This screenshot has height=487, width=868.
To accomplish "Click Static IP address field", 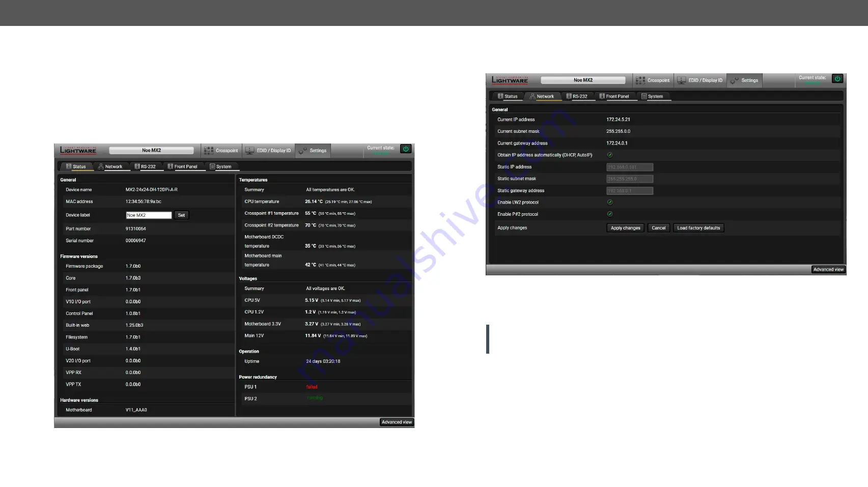I will point(630,167).
